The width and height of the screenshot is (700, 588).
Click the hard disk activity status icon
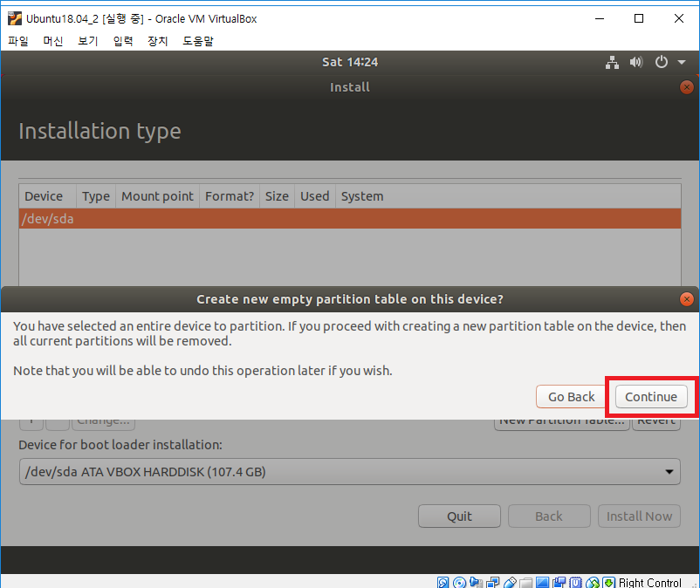[x=443, y=582]
